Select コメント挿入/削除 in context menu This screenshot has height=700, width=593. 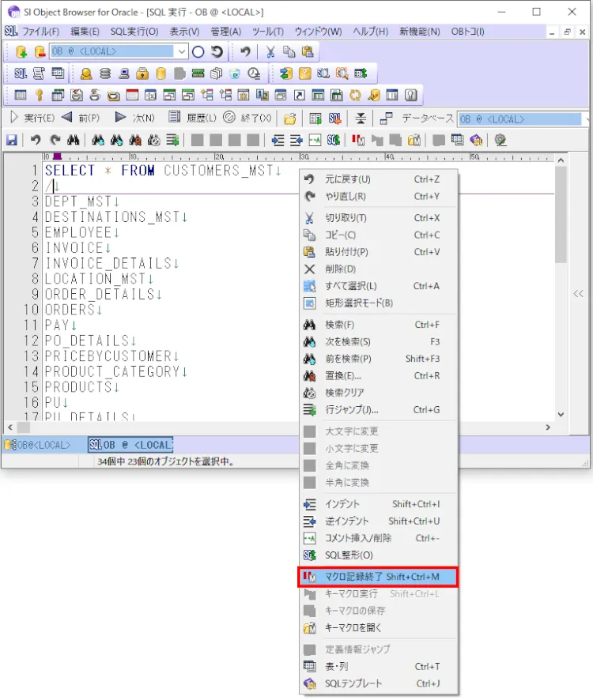(x=378, y=538)
